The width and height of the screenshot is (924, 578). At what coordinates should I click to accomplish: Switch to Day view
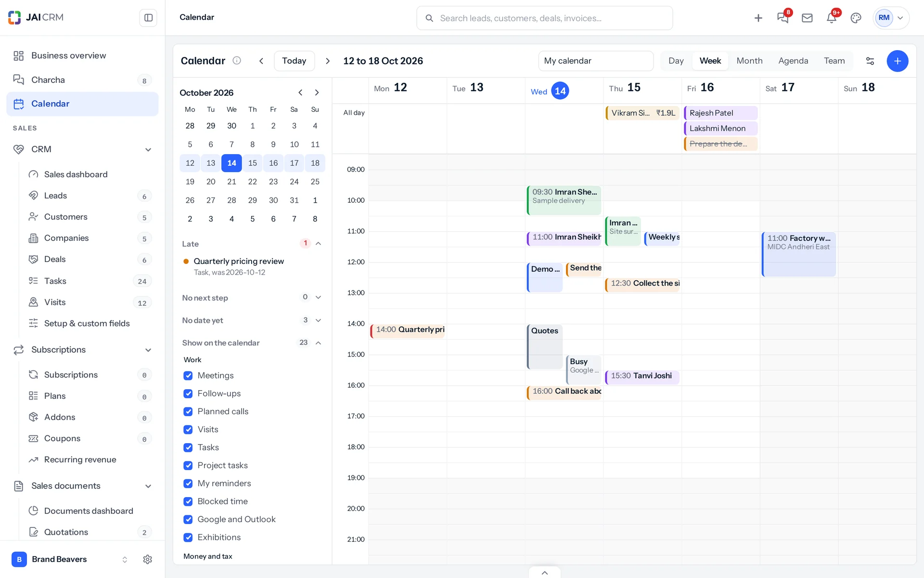(676, 61)
